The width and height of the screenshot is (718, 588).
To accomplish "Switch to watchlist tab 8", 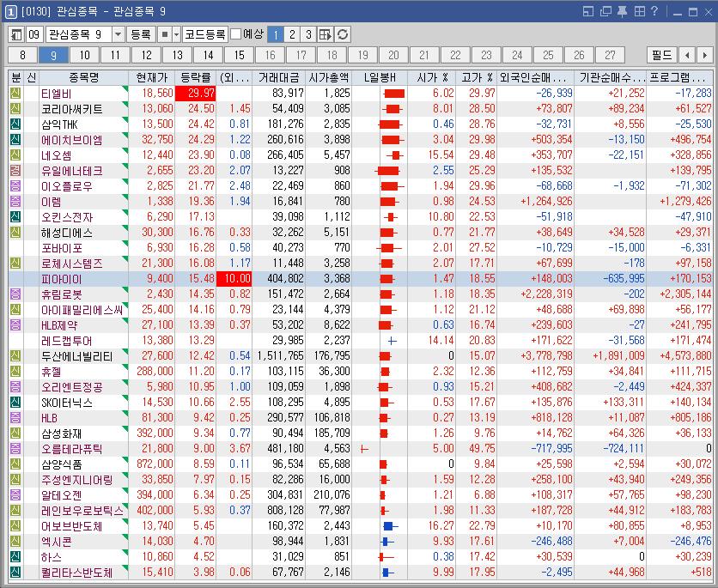I will point(23,56).
